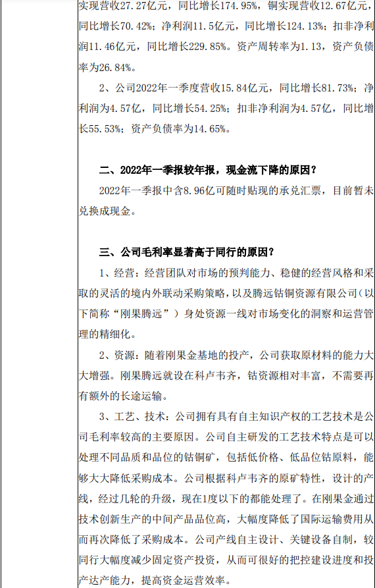Click the heading about 2022年一季报现金流下降的原因
Image resolution: width=375 pixels, height=588 pixels.
coord(208,171)
